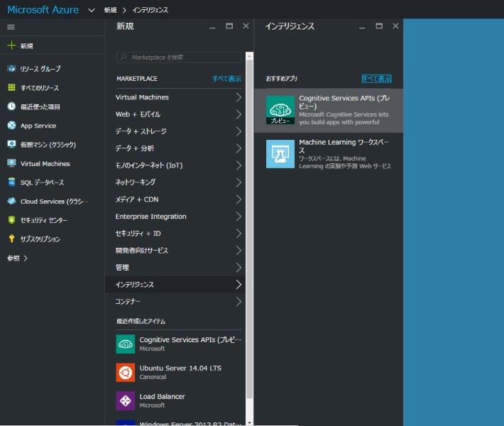Click the 最近使った項目 sidebar label
Viewport: 504px width, 426px height.
click(x=40, y=106)
